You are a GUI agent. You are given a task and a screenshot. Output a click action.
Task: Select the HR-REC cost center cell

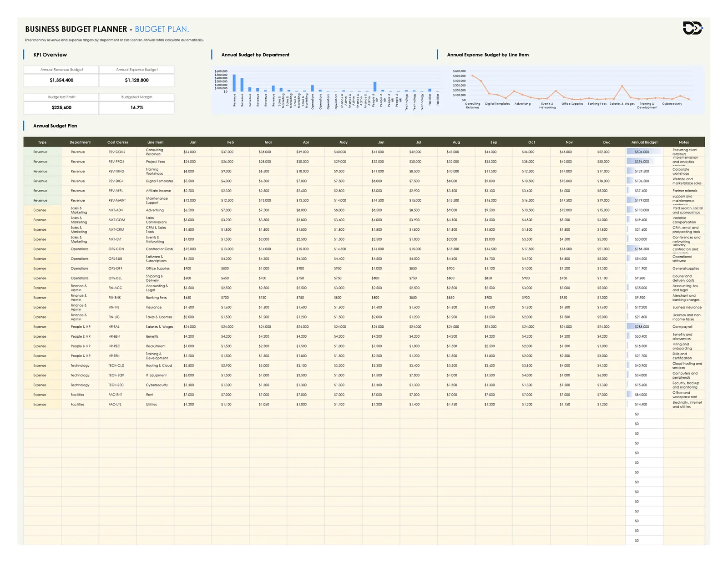(118, 346)
